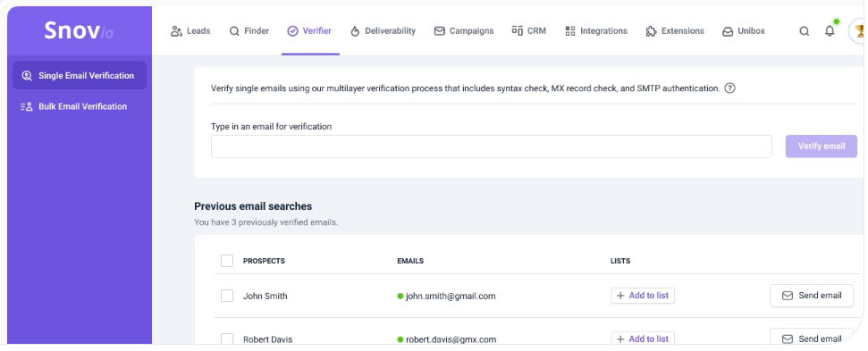The image size is (868, 351).
Task: Focus the email verification input field
Action: [x=491, y=146]
